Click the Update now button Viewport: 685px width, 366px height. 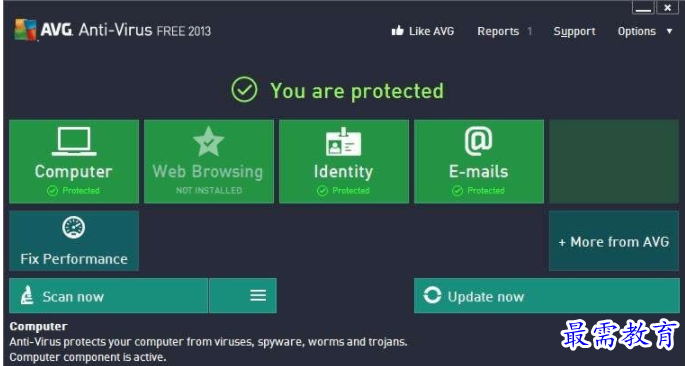[547, 296]
